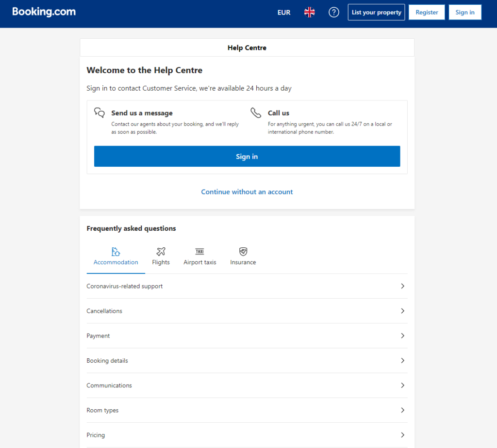Open the question mark help icon
Screen dimensions: 497x448
(x=333, y=12)
